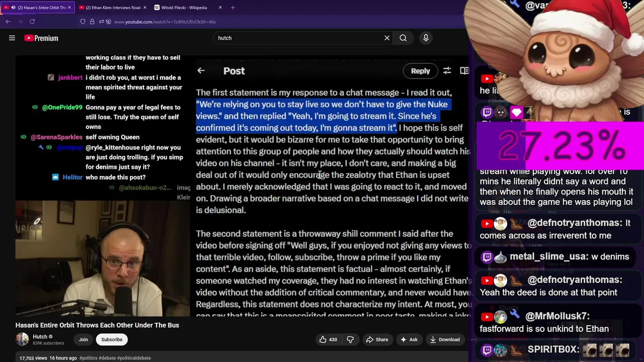Image resolution: width=644 pixels, height=362 pixels.
Task: Click the 27.23% overlay text
Action: [561, 147]
